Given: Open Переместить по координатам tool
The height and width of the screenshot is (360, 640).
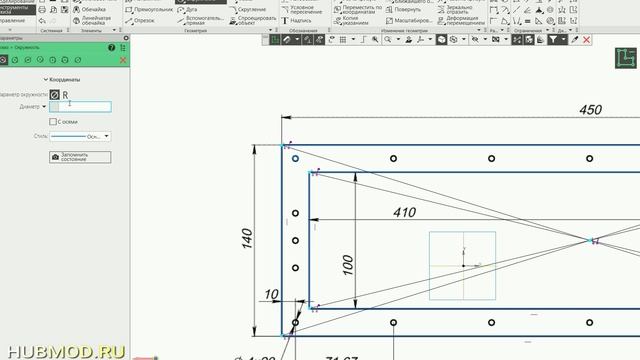Looking at the screenshot, I should tap(358, 9).
